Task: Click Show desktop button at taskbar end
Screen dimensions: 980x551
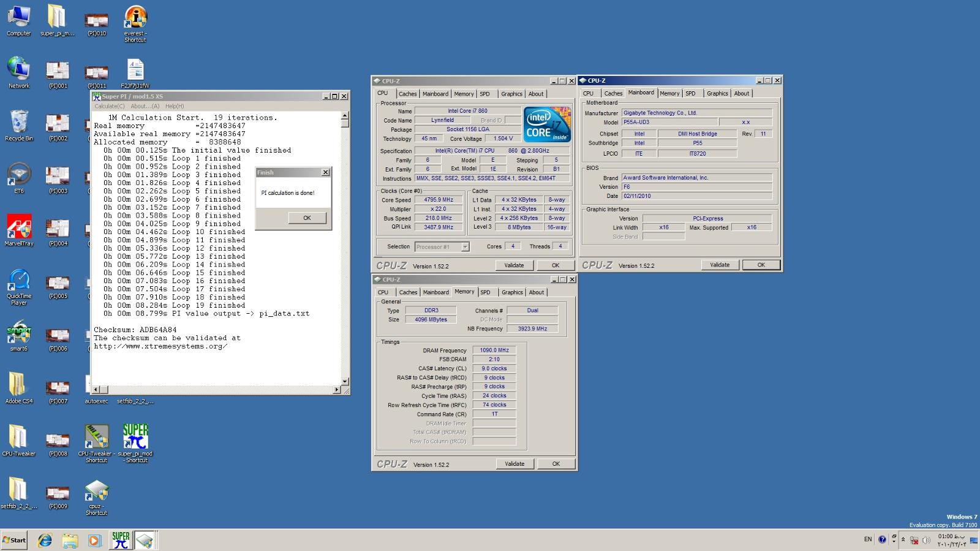Action: [x=974, y=540]
